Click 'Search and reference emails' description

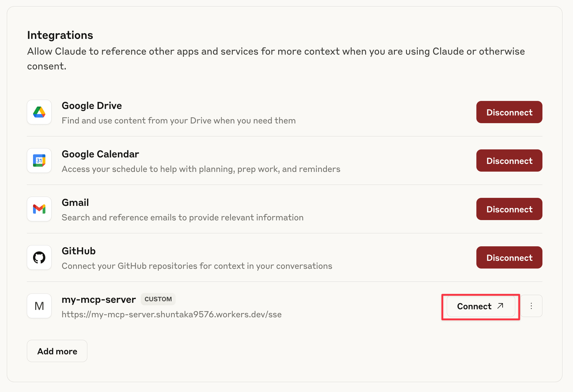[182, 218]
